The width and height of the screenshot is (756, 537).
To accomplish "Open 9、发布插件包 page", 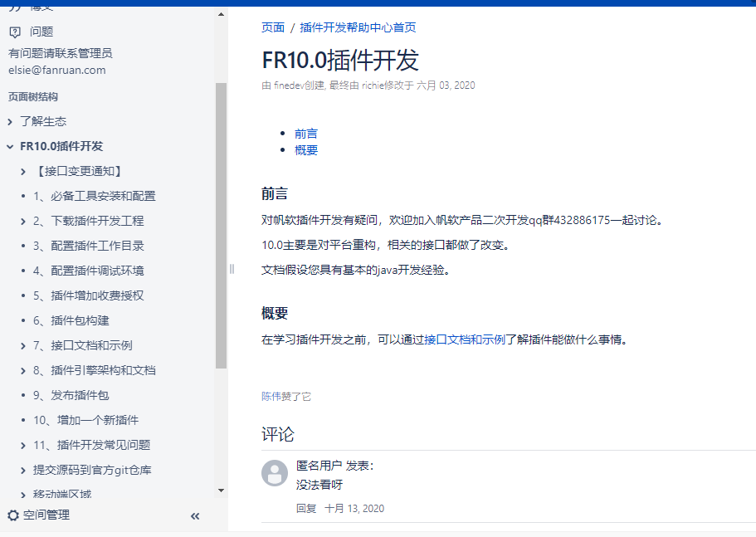I will coord(71,395).
